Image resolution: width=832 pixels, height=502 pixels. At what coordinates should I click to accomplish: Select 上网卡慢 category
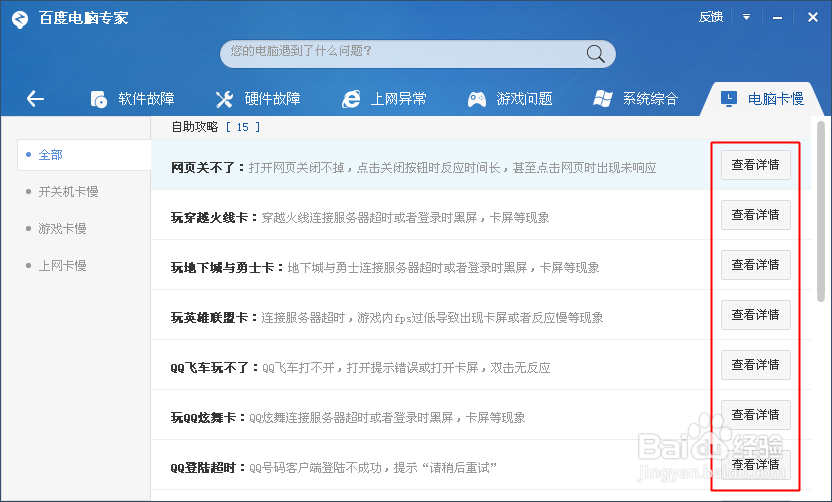coord(62,265)
